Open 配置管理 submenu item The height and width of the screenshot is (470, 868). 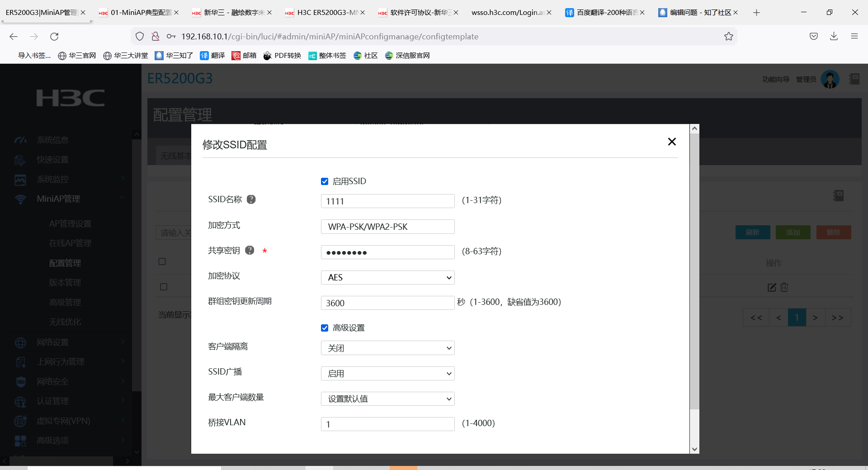point(65,263)
